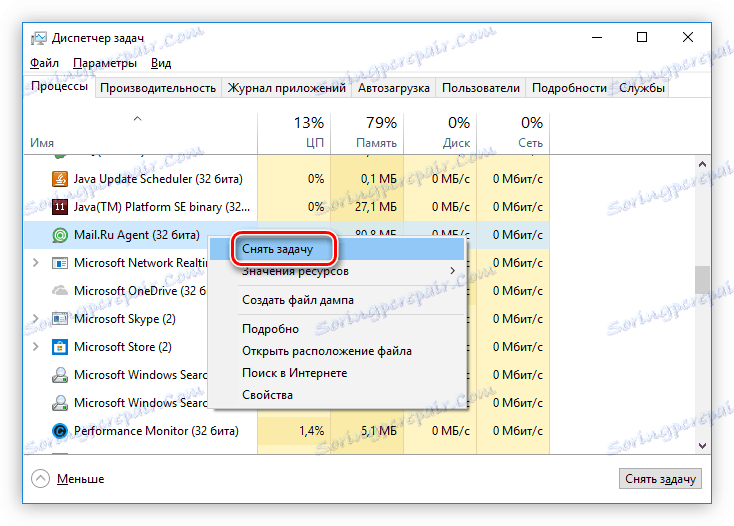
Task: Click the Меньше link
Action: click(81, 479)
